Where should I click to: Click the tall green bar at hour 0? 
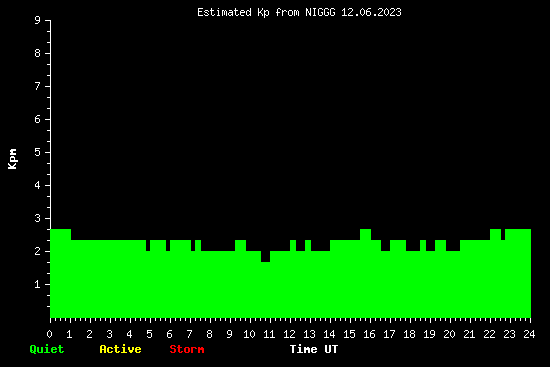pos(60,273)
